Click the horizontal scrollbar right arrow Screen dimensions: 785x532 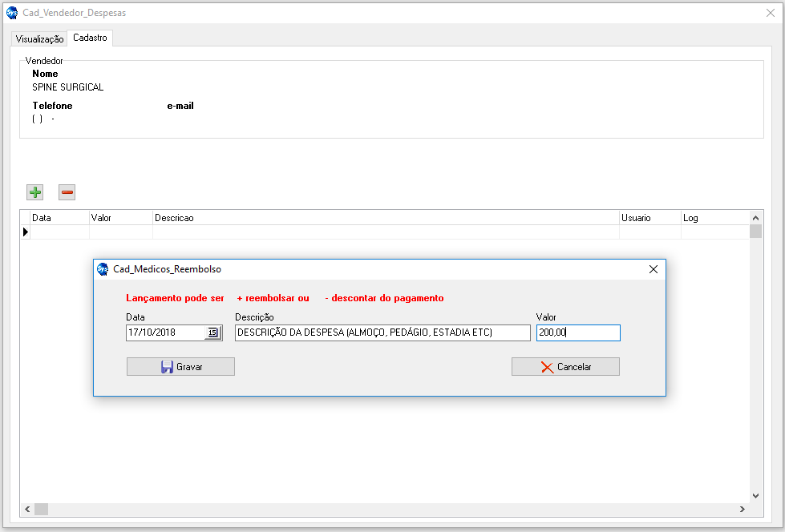click(x=743, y=510)
